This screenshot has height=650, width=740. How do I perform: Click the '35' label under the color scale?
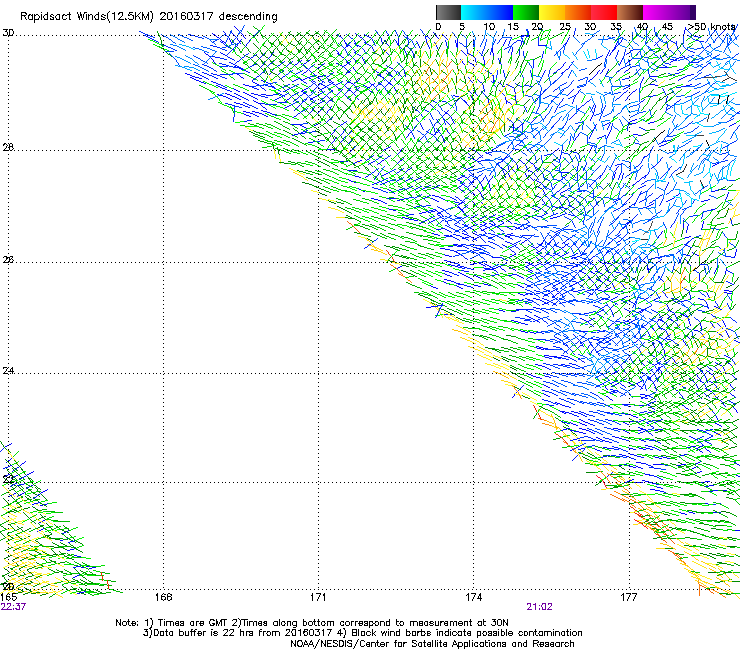(x=616, y=27)
